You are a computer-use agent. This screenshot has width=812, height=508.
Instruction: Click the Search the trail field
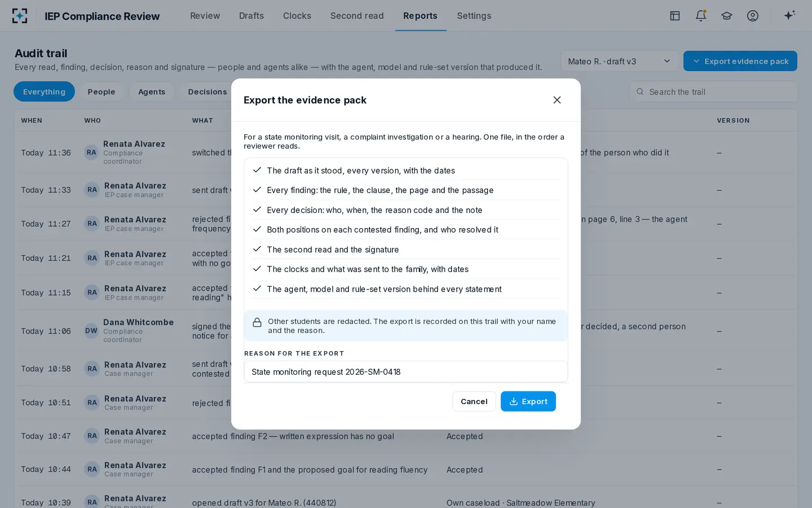pos(713,91)
